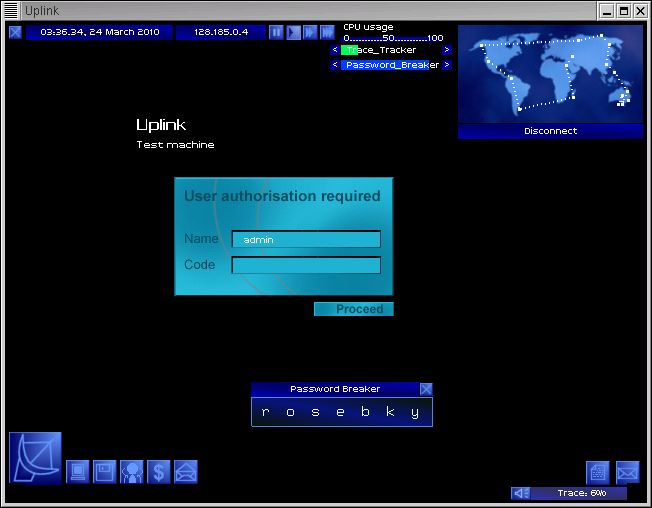Viewport: 652px width, 508px height.
Task: Minimize the Uplink window
Action: tap(607, 11)
